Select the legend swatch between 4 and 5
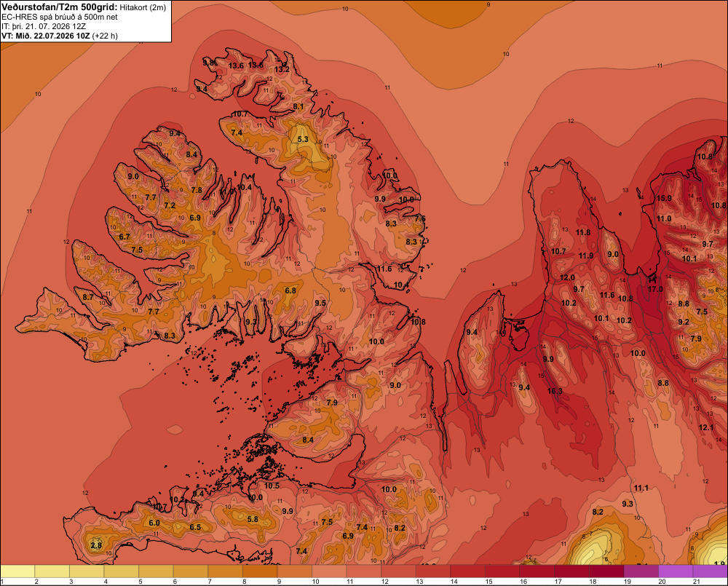The image size is (728, 586). [121, 571]
